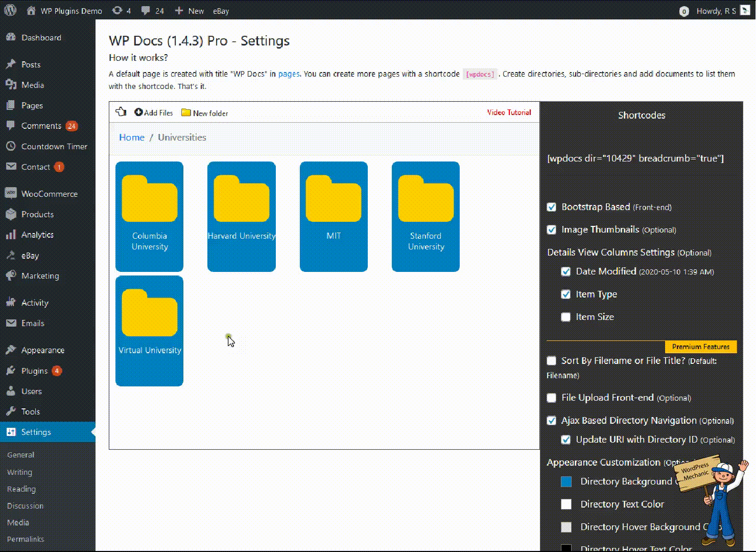Go to Home in breadcrumb
The width and height of the screenshot is (756, 552).
tap(132, 137)
